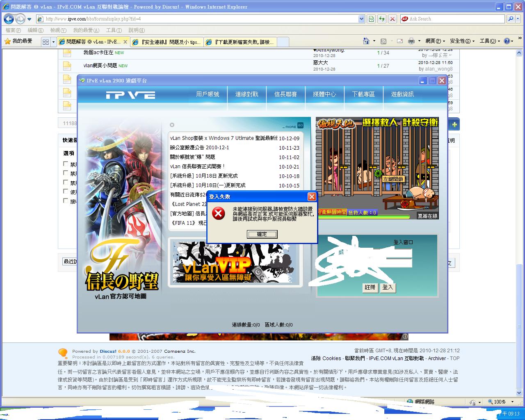Screen dimensions: 525x420
Task: Open the 我的最愛(A) menu
Action: 86,30
